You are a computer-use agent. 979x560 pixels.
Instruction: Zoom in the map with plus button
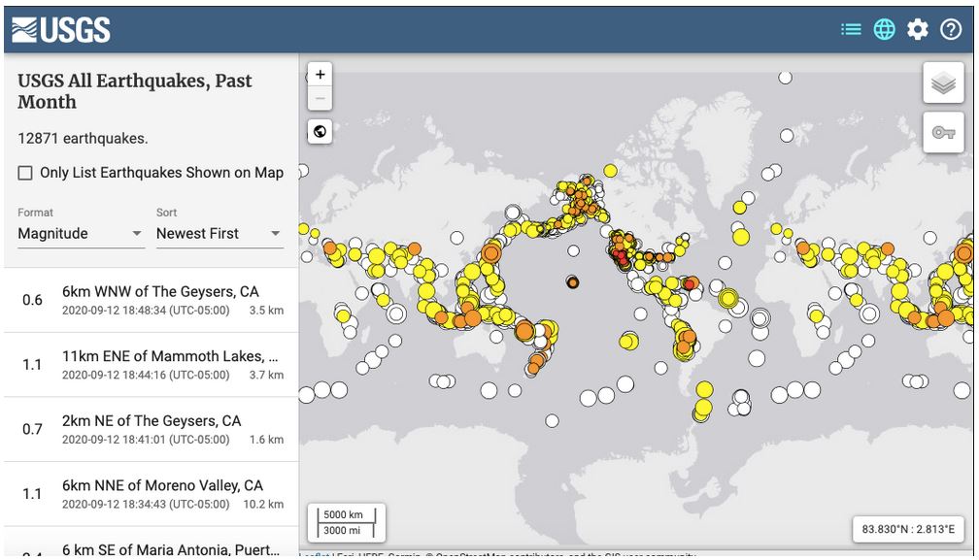(321, 75)
